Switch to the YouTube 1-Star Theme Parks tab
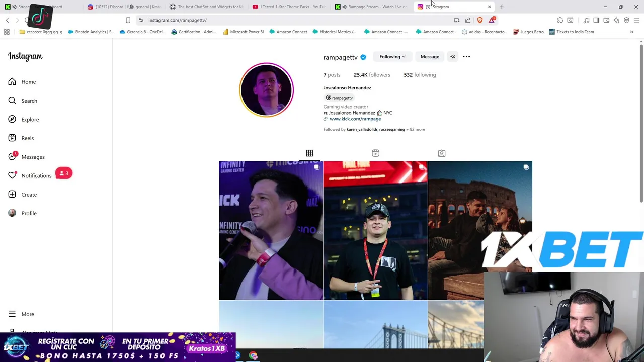This screenshot has height=362, width=644. (289, 7)
